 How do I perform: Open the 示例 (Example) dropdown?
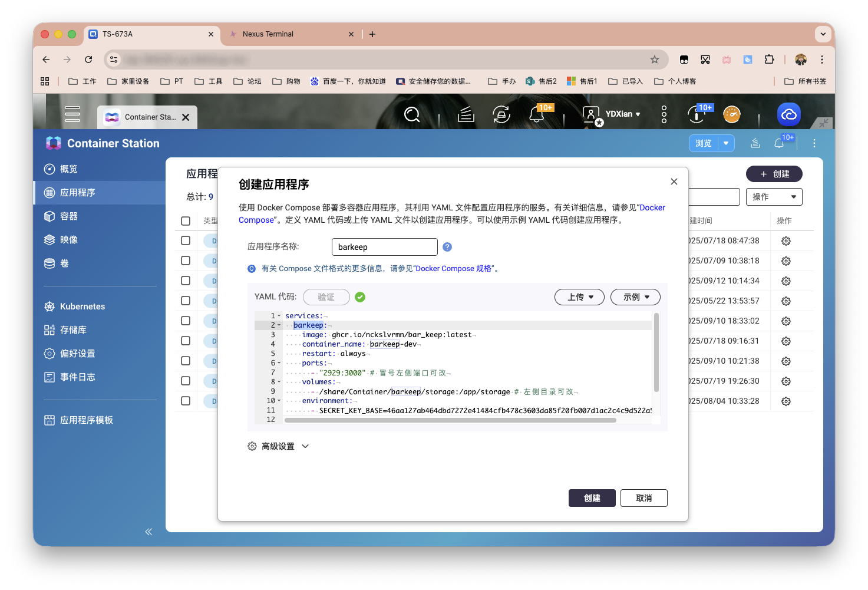pos(635,297)
